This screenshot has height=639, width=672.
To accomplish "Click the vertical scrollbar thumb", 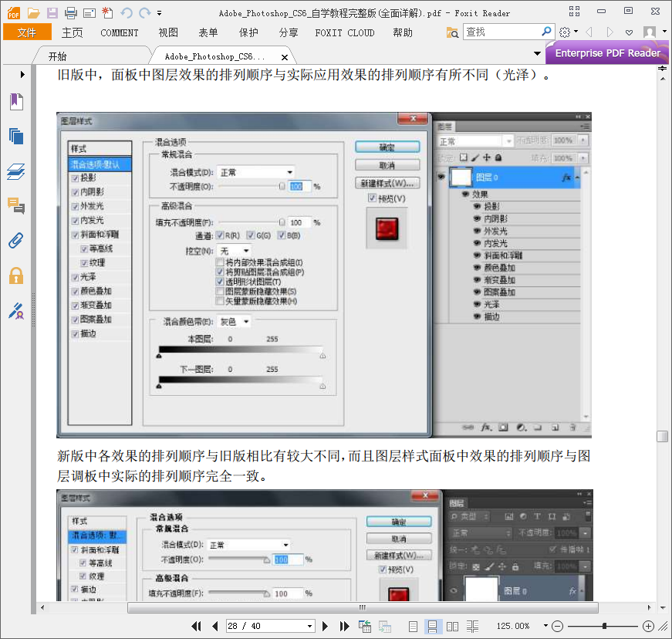I will 662,436.
